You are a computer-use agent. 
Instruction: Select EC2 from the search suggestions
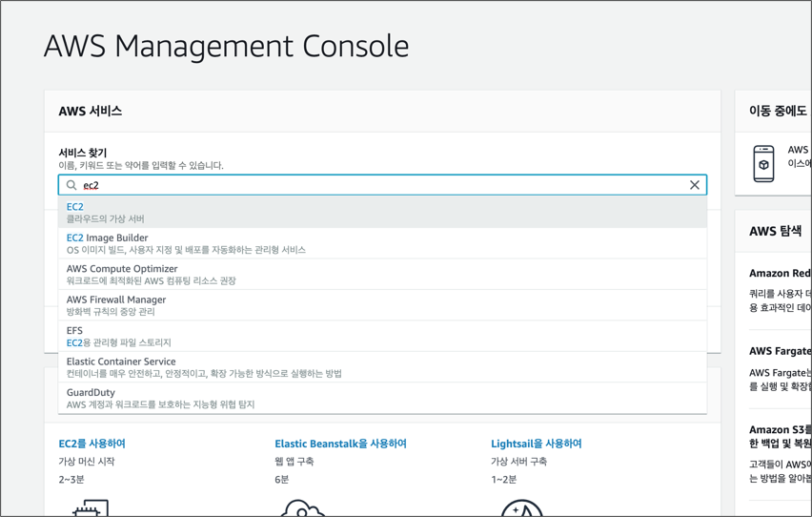point(382,212)
